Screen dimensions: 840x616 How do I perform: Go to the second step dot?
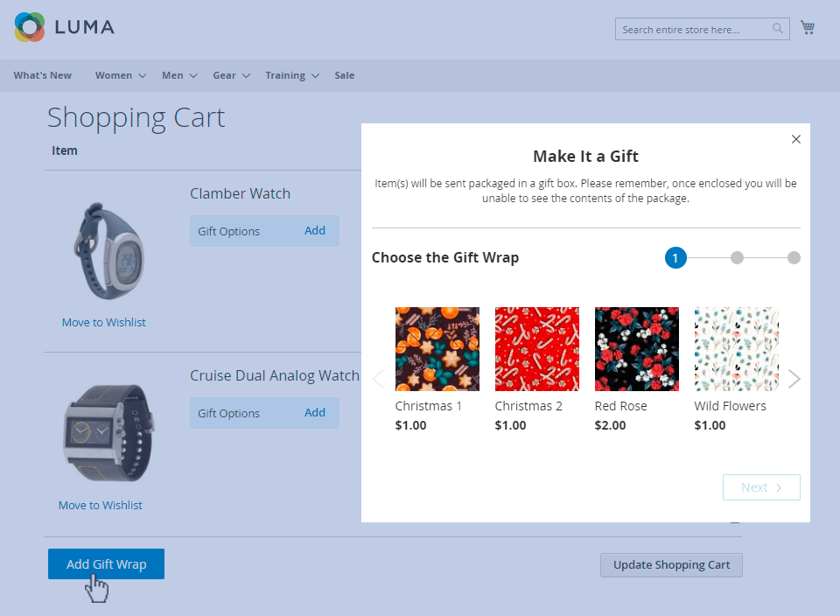coord(737,258)
